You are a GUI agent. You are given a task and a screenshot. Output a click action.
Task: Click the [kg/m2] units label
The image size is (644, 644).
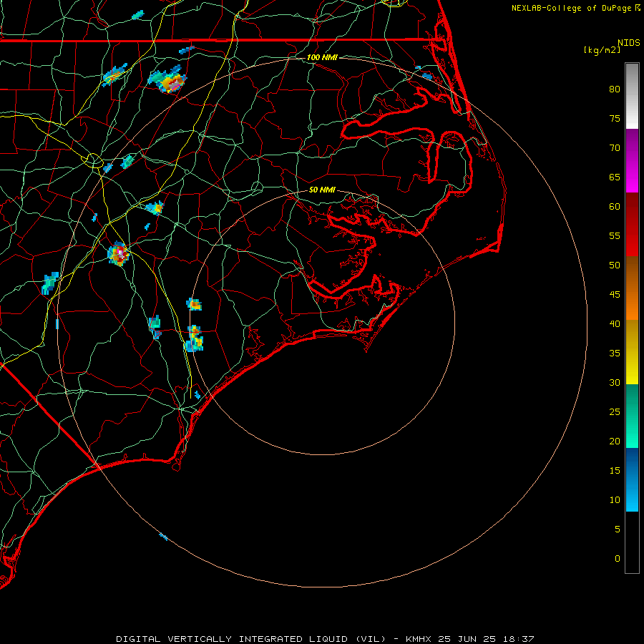point(602,50)
